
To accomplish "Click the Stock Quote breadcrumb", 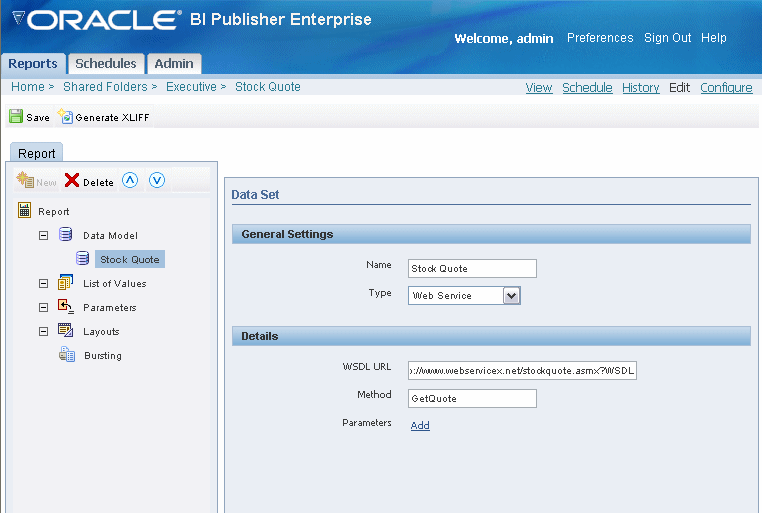I will (268, 86).
